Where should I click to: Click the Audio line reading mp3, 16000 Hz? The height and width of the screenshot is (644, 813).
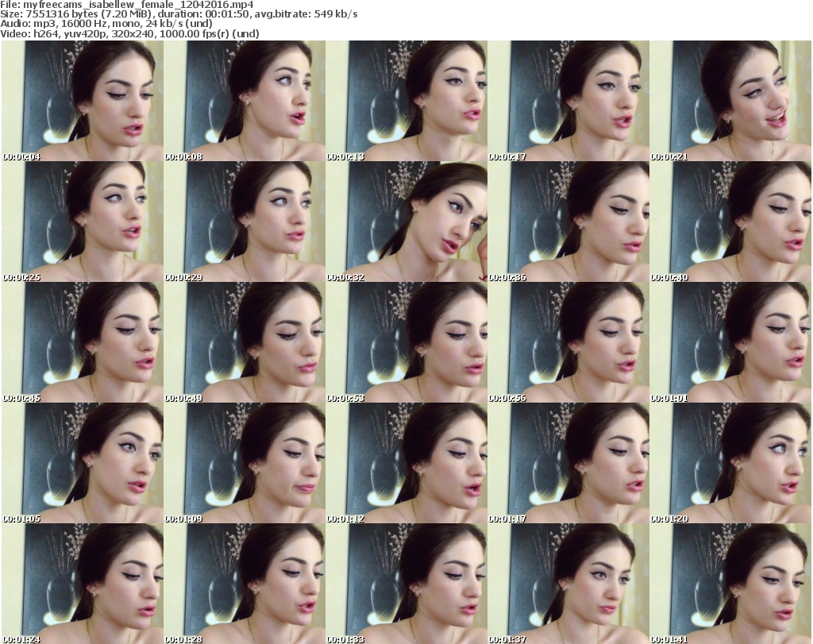coord(106,24)
